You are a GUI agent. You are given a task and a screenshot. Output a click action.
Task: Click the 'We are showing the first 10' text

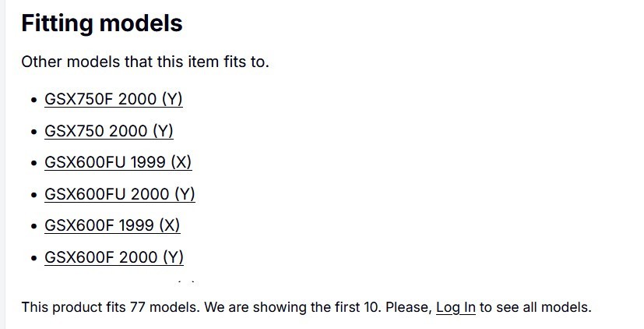point(293,307)
